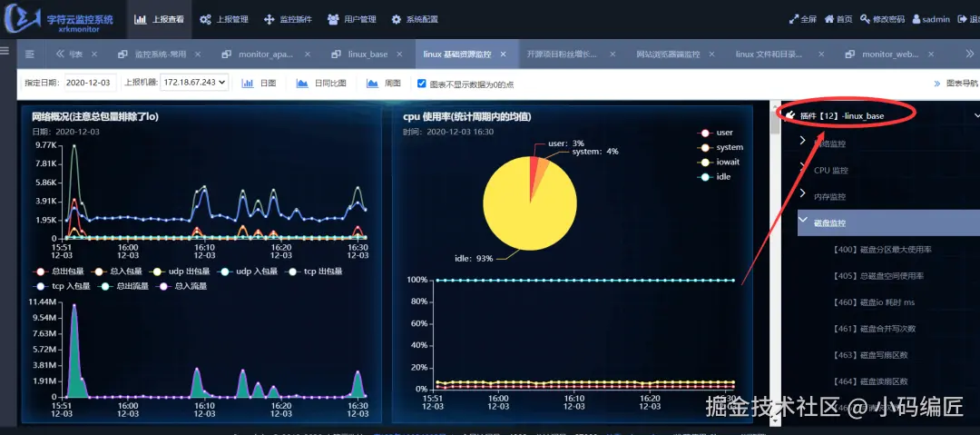Open 用户管理 with the users icon

(x=352, y=19)
